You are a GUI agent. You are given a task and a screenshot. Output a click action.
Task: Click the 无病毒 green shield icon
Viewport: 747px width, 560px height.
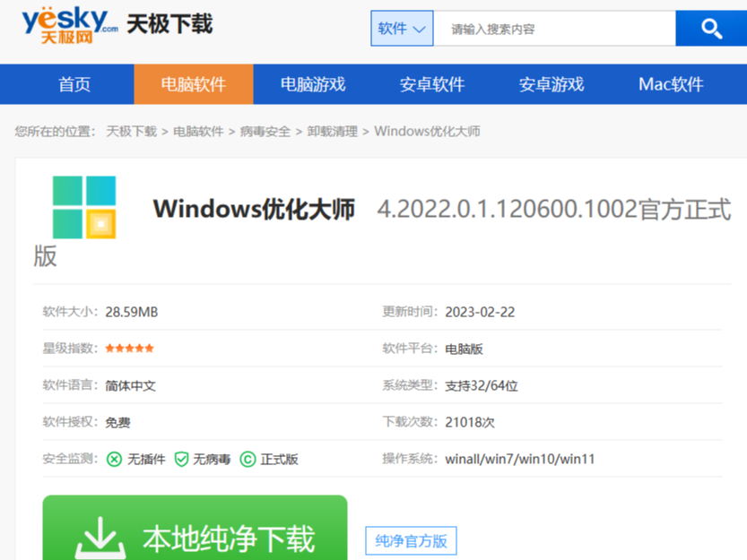pos(181,460)
